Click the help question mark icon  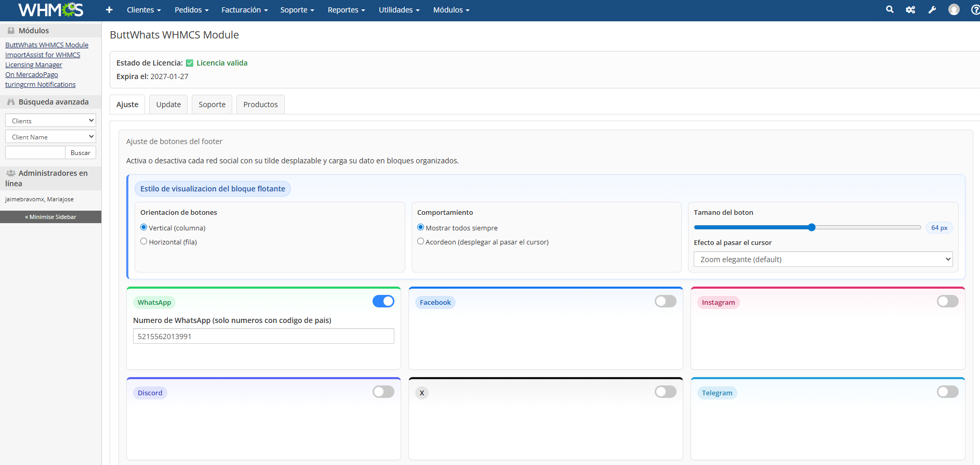pyautogui.click(x=975, y=10)
